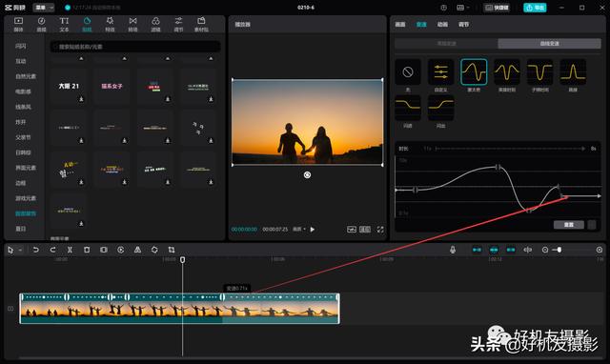Open the 转场 transitions panel
Viewport: 610px width, 364px height.
pos(132,24)
